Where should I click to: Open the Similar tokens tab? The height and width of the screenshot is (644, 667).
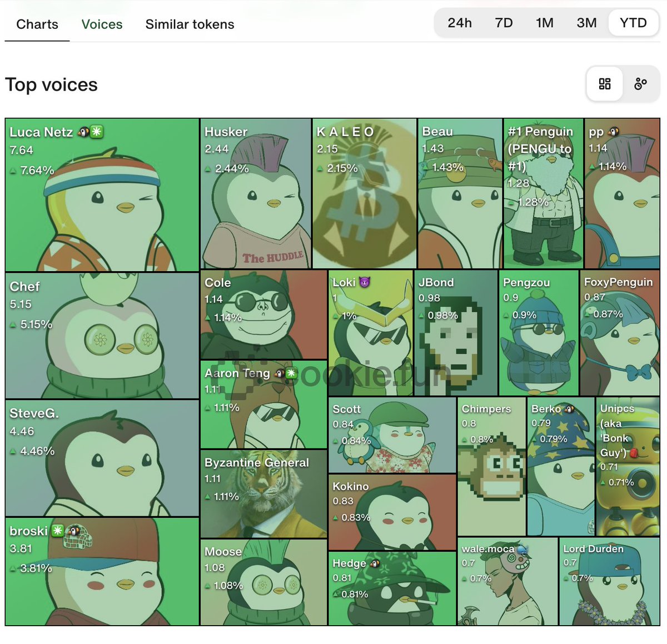click(190, 24)
